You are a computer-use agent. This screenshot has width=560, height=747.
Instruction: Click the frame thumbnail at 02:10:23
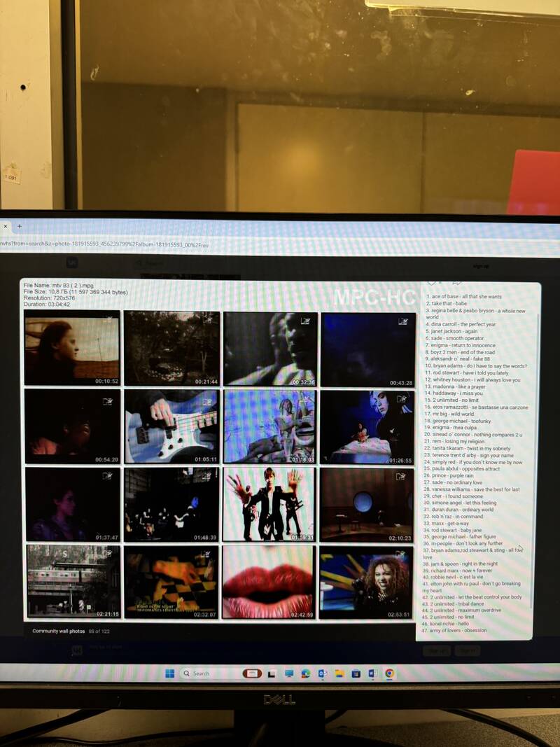pyautogui.click(x=367, y=505)
